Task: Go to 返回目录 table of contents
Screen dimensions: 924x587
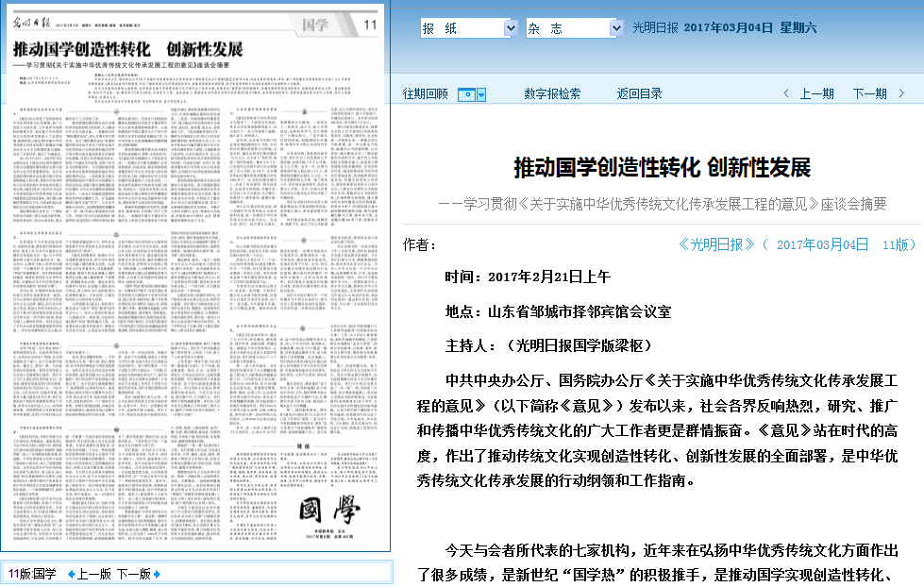Action: [639, 93]
